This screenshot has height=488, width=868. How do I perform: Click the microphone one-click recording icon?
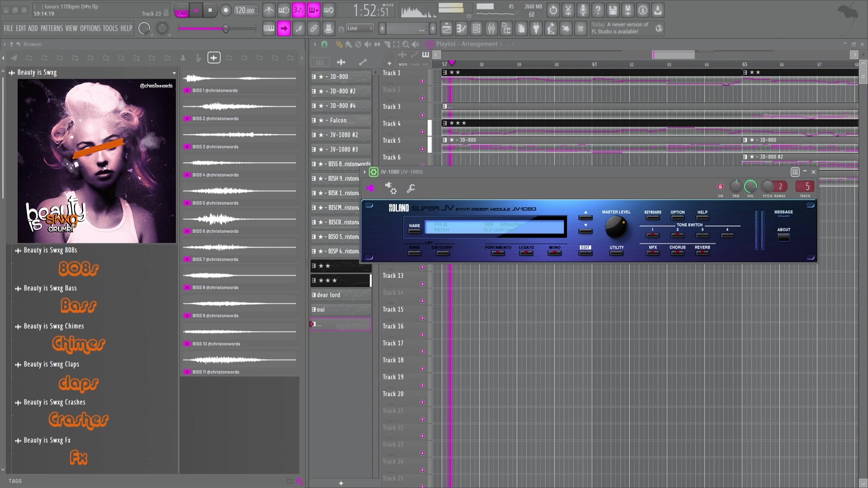[x=583, y=10]
